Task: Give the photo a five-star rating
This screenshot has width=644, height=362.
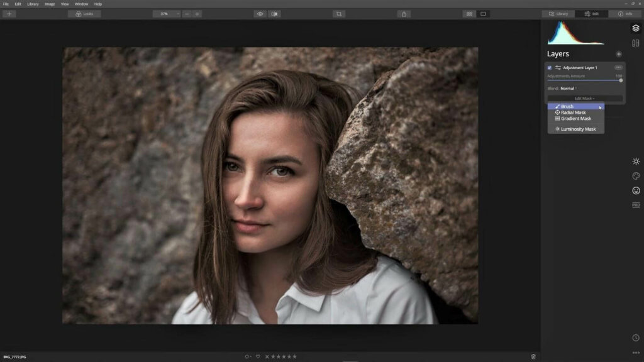Action: [294, 356]
